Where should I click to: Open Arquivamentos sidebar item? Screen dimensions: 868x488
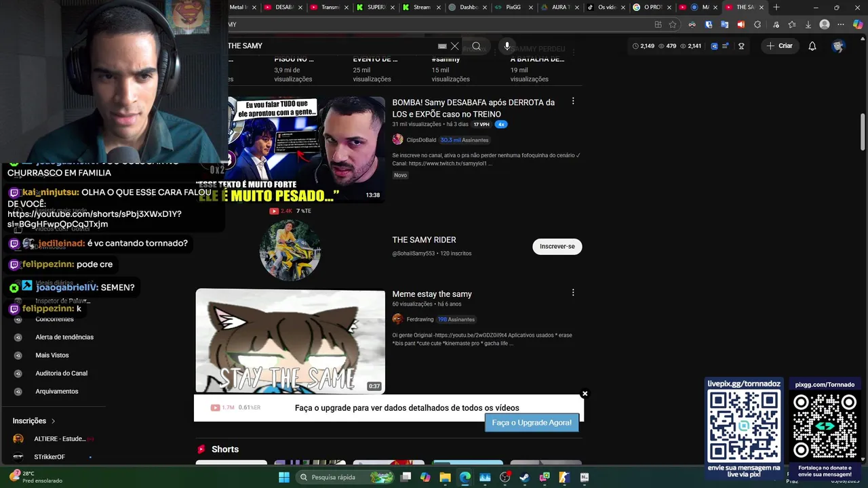(57, 392)
